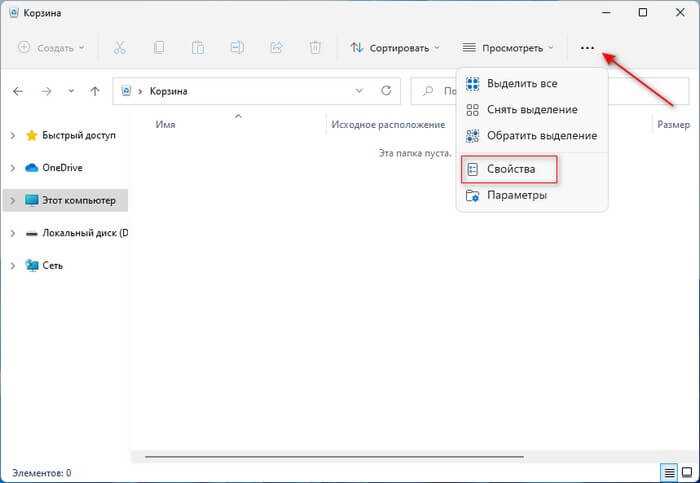
Task: Expand Сеть tree node
Action: (x=12, y=266)
